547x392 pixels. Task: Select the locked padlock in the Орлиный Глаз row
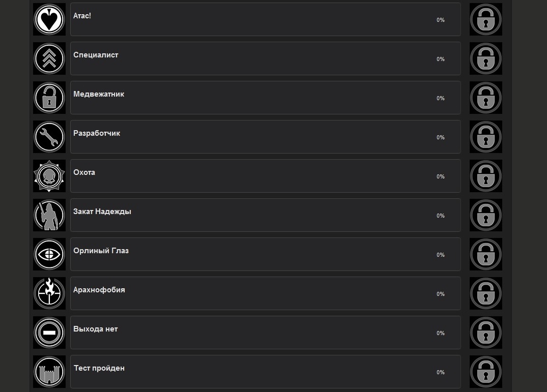pos(485,254)
